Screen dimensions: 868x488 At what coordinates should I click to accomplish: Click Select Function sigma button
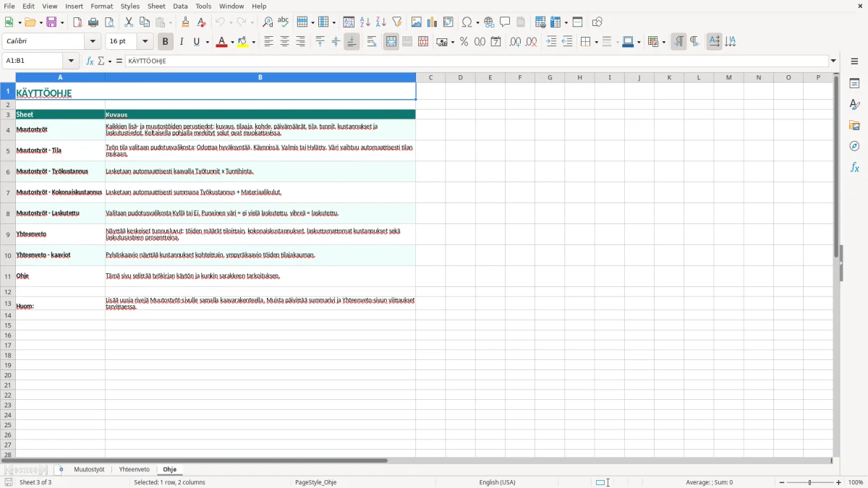click(101, 61)
